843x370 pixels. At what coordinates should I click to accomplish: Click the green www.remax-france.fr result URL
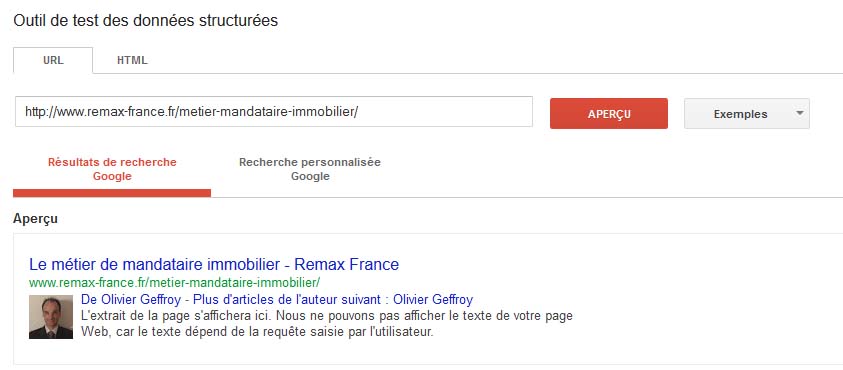point(175,282)
